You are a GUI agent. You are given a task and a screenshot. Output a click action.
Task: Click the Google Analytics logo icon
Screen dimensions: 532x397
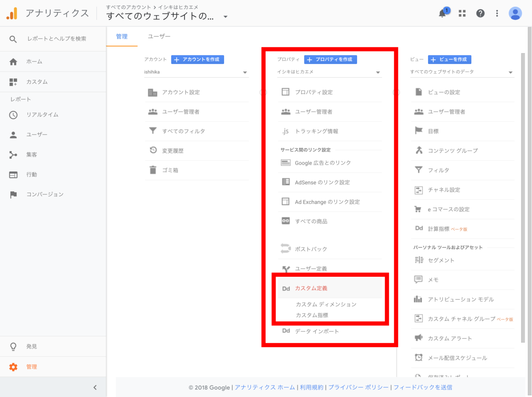[12, 13]
